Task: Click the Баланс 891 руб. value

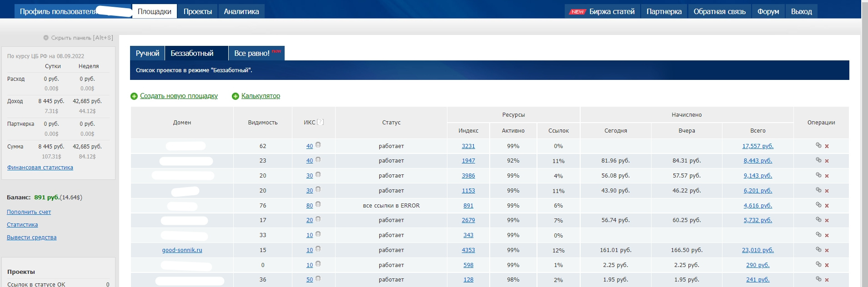Action: [47, 197]
